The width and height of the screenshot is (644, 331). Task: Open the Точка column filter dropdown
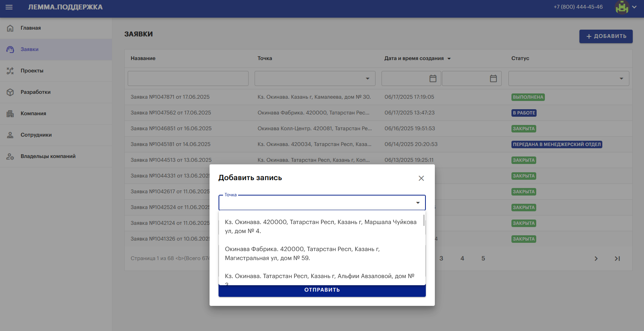tap(367, 78)
